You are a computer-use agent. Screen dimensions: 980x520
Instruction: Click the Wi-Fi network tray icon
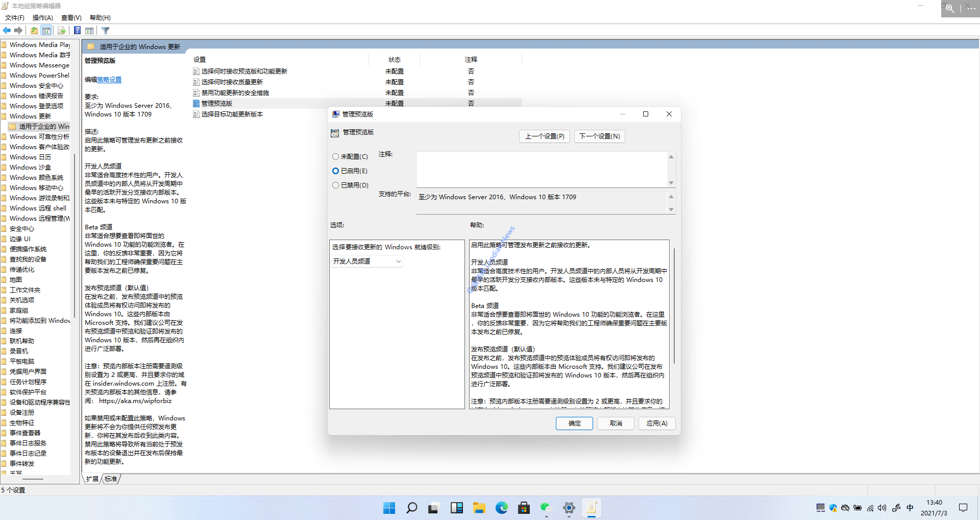click(870, 508)
